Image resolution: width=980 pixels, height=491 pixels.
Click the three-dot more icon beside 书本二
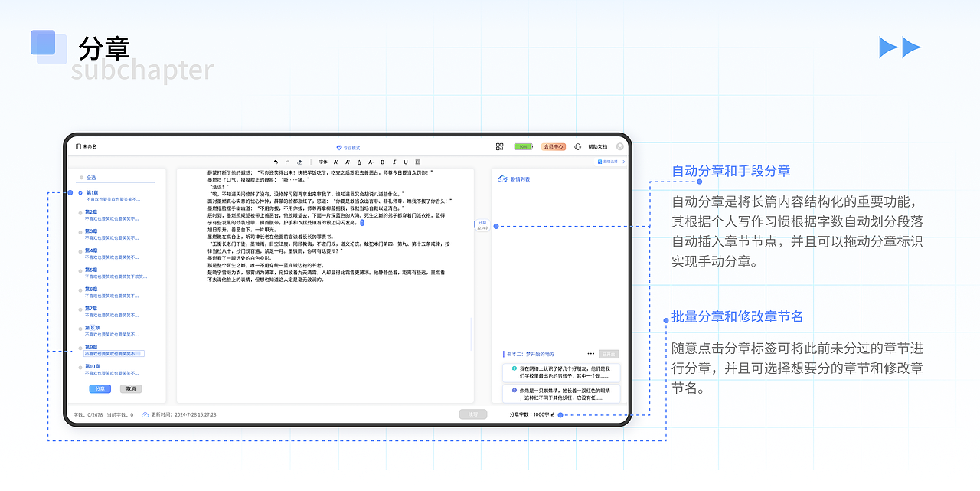pyautogui.click(x=591, y=354)
